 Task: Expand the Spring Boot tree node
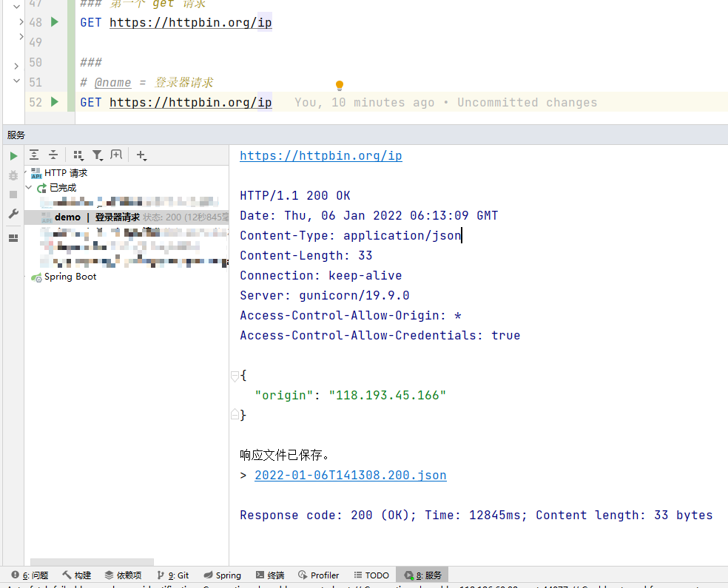pyautogui.click(x=26, y=277)
